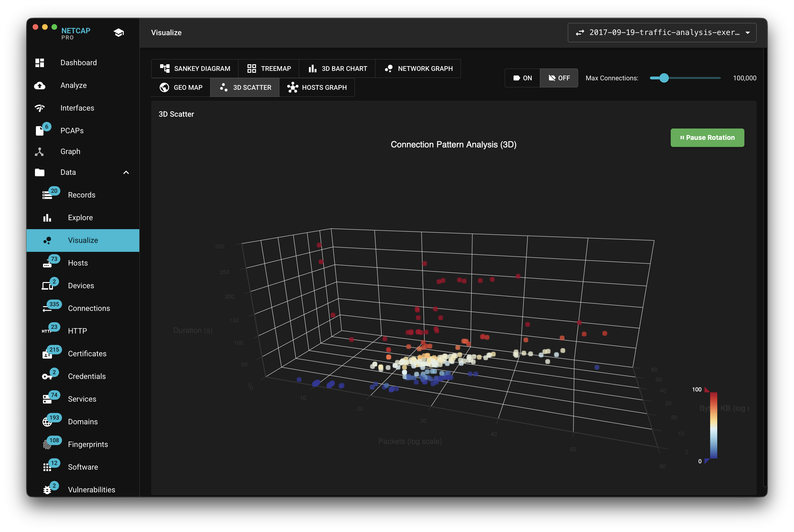Viewport: 794px width, 532px height.
Task: Select the Interfaces wifi icon
Action: [40, 108]
